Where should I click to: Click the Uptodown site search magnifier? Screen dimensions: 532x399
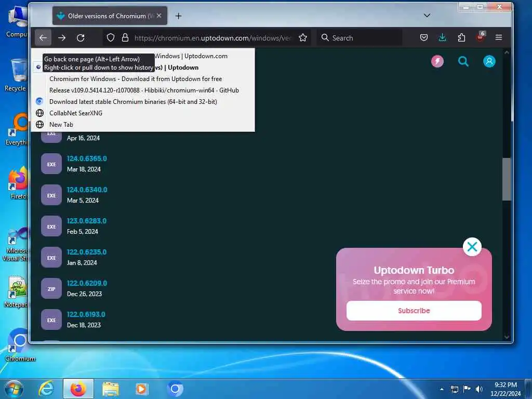[463, 61]
